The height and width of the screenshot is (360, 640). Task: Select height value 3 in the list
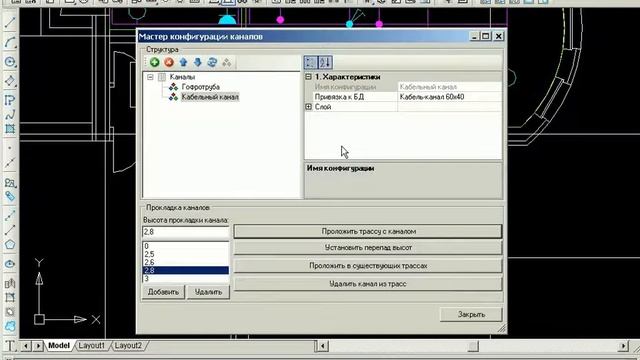[x=186, y=278]
